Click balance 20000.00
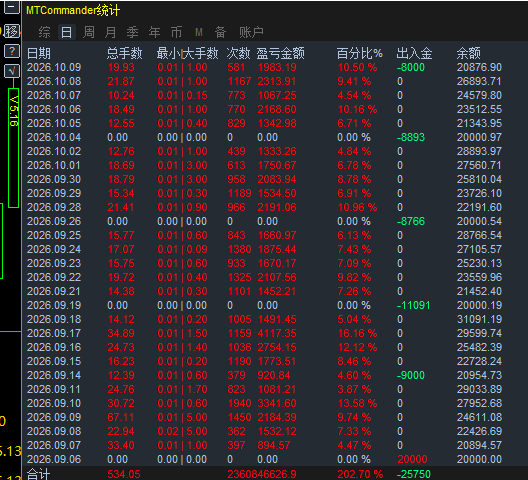Viewport: 528px width, 480px height. pyautogui.click(x=479, y=459)
